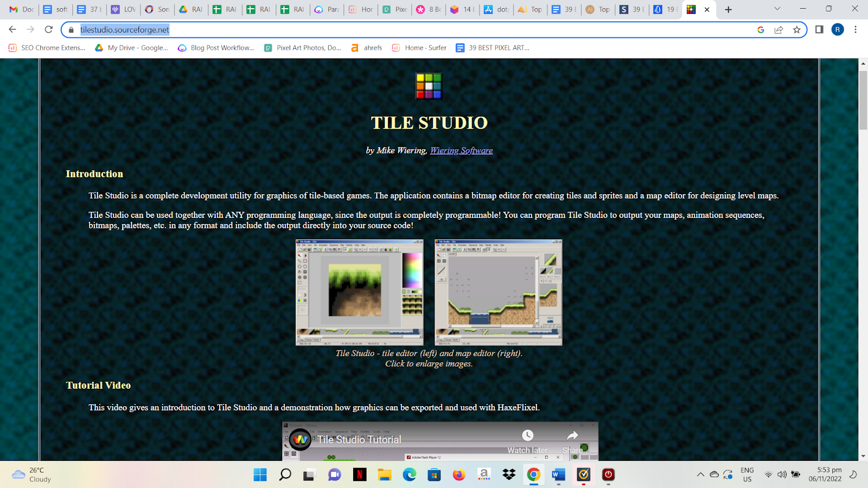Open the Chrome profile R avatar
This screenshot has height=488, width=868.
tap(838, 30)
